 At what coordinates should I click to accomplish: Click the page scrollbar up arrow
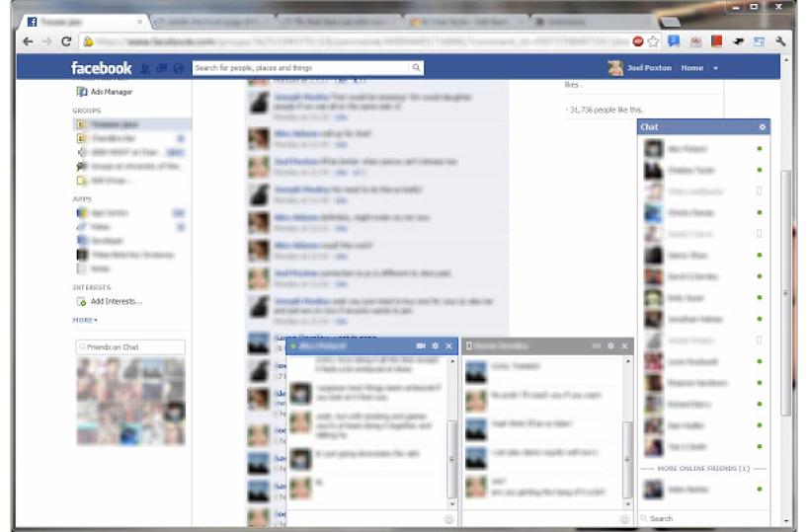[786, 60]
